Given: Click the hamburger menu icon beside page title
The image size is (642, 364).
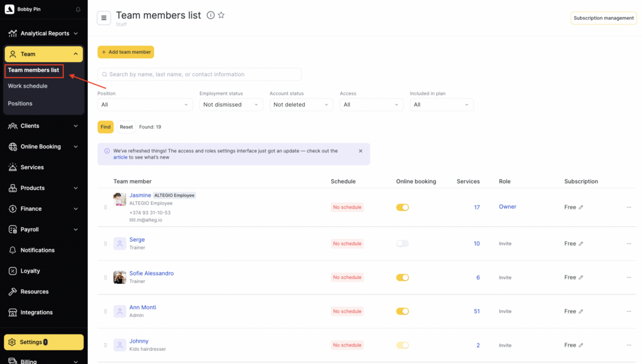Looking at the screenshot, I should coord(104,18).
